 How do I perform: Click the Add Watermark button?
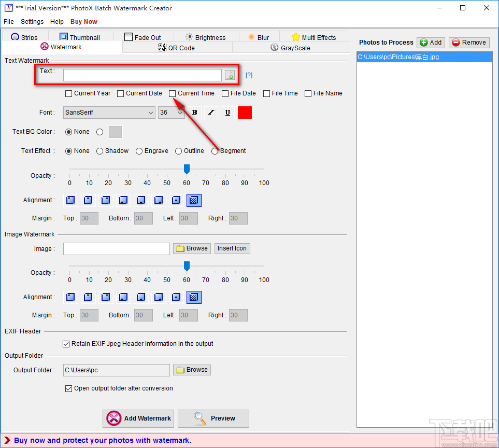pos(138,418)
